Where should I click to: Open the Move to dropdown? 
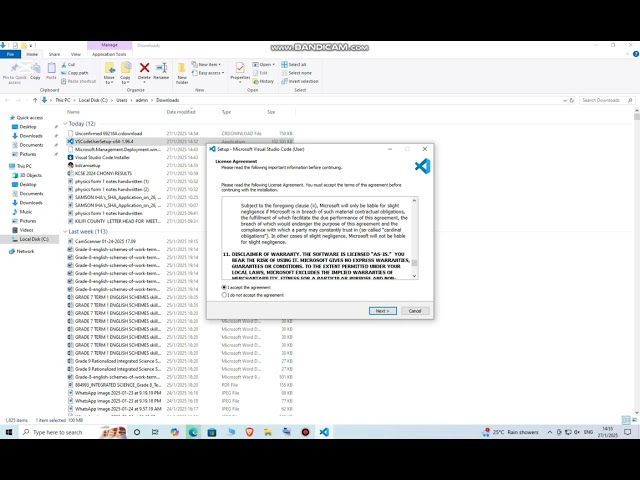point(109,73)
